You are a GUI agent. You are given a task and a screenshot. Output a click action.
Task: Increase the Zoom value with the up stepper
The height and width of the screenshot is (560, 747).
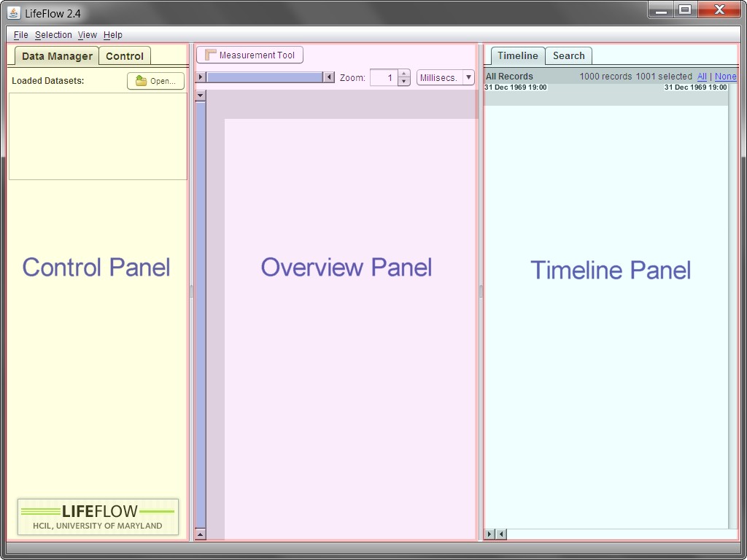click(404, 74)
